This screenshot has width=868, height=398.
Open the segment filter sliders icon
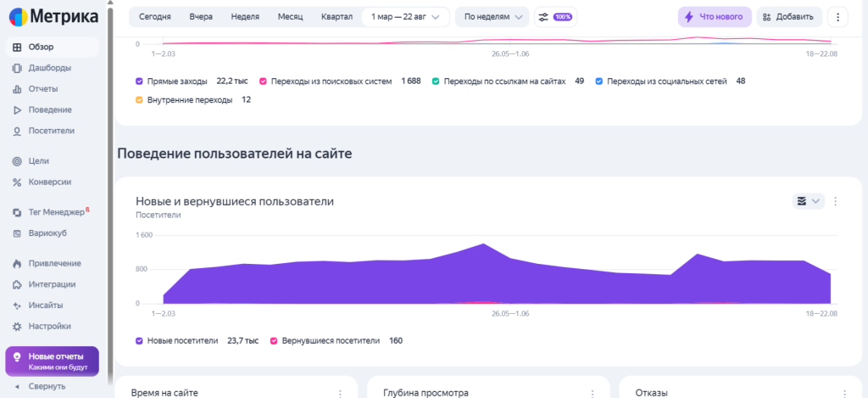543,16
